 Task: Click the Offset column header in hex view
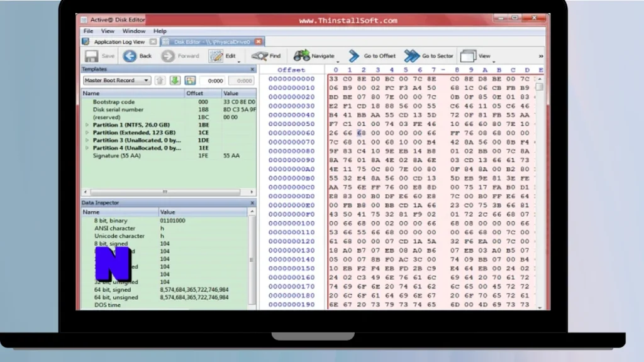(291, 70)
